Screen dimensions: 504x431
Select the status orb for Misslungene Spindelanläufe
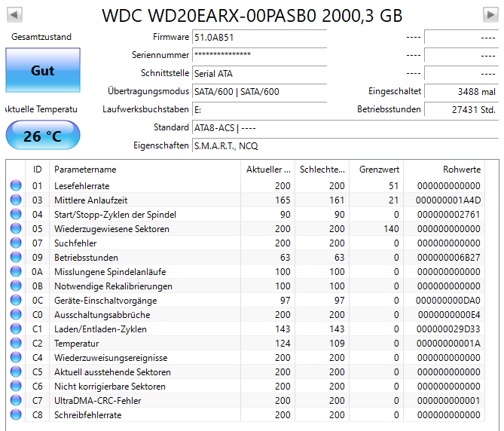(x=16, y=271)
